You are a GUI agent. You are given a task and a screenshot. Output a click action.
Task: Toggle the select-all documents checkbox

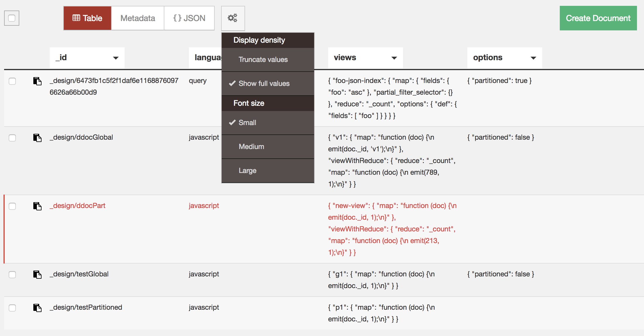pos(12,18)
